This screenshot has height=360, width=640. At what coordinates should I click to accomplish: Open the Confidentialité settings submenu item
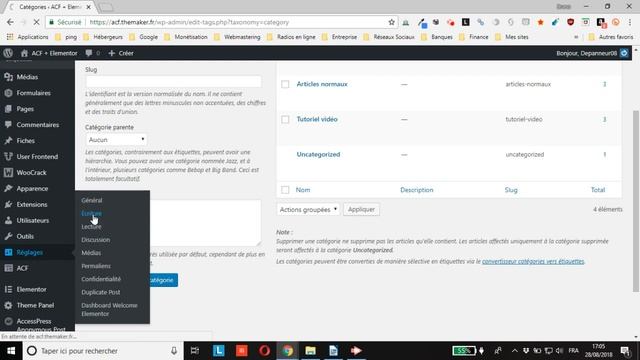click(x=101, y=279)
